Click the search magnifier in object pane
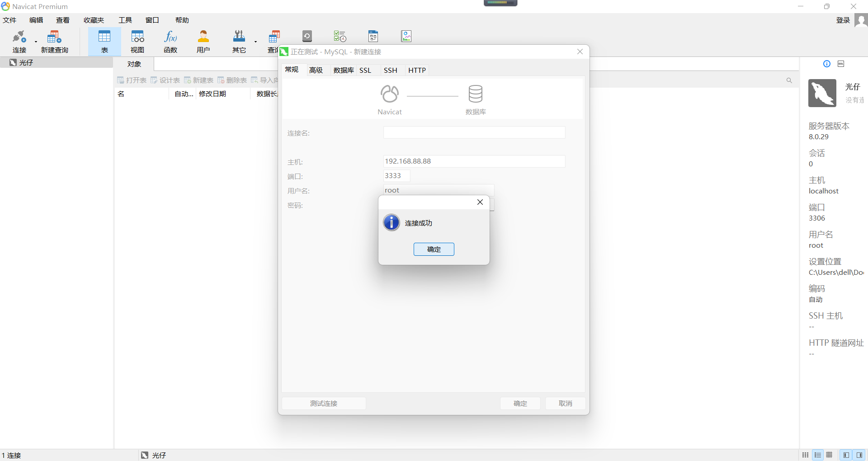Viewport: 868px width, 461px height. point(789,80)
